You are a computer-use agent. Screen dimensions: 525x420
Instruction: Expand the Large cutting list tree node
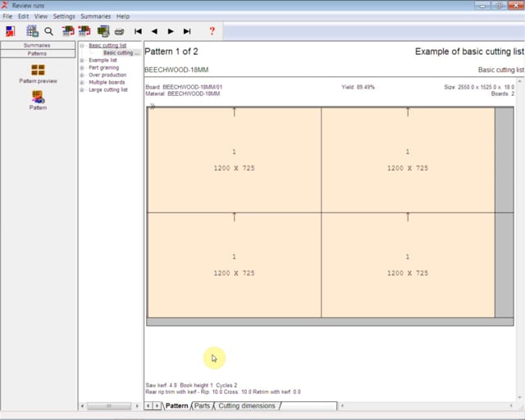point(82,89)
